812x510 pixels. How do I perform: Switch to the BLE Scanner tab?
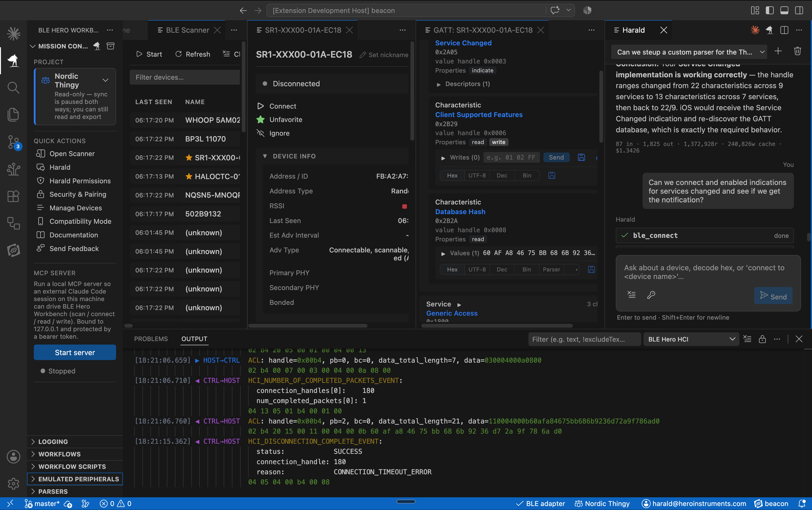187,30
